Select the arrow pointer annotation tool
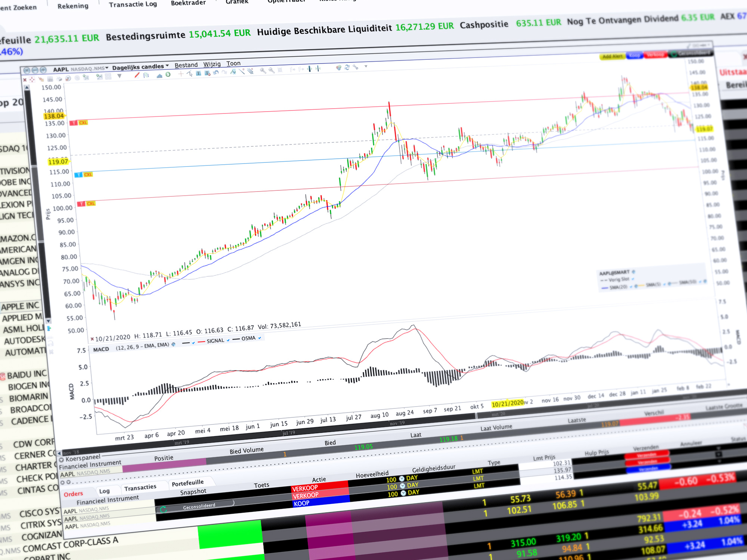This screenshot has height=560, width=747. pyautogui.click(x=190, y=74)
